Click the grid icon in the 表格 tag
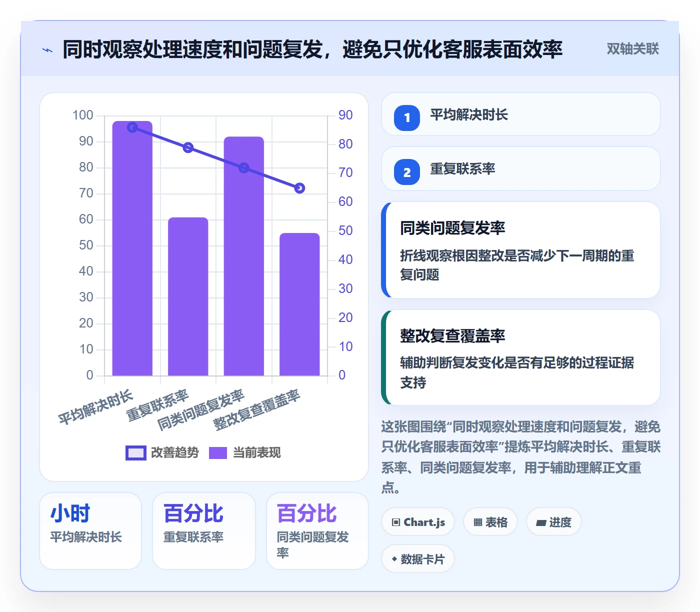Viewport: 700px width, 612px height. pos(478,522)
